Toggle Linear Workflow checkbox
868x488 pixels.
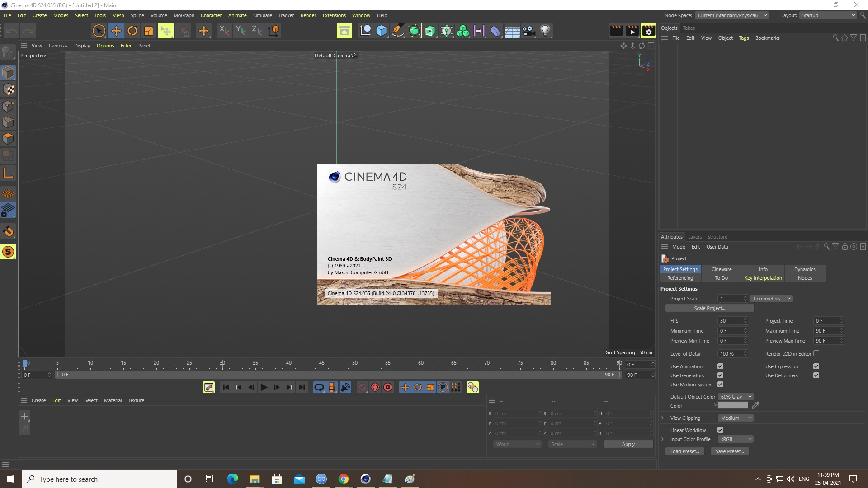tap(720, 430)
